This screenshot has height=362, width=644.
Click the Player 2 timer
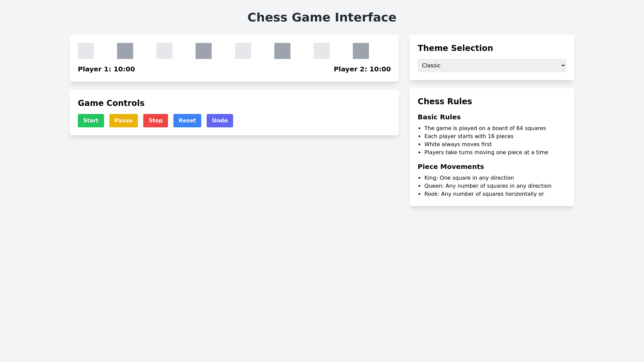click(x=362, y=69)
